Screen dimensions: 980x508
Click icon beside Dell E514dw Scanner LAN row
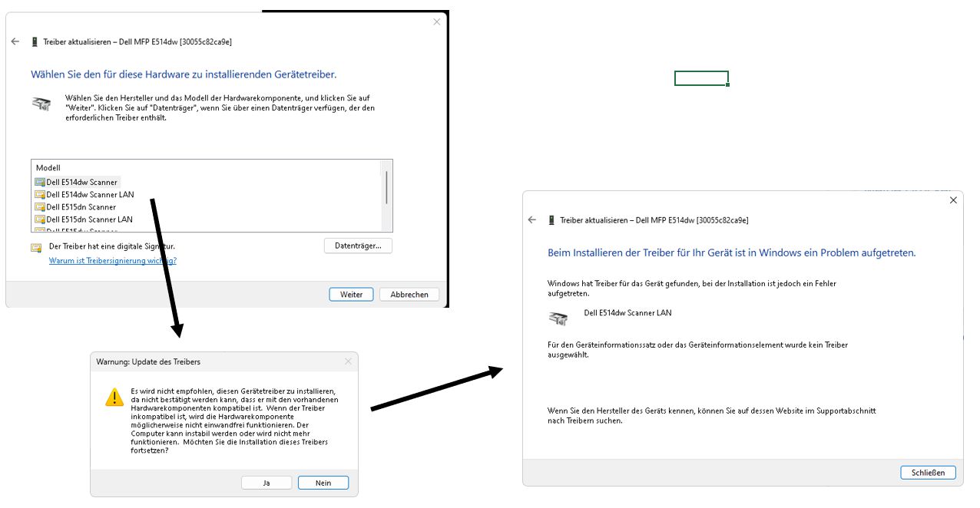tap(40, 195)
